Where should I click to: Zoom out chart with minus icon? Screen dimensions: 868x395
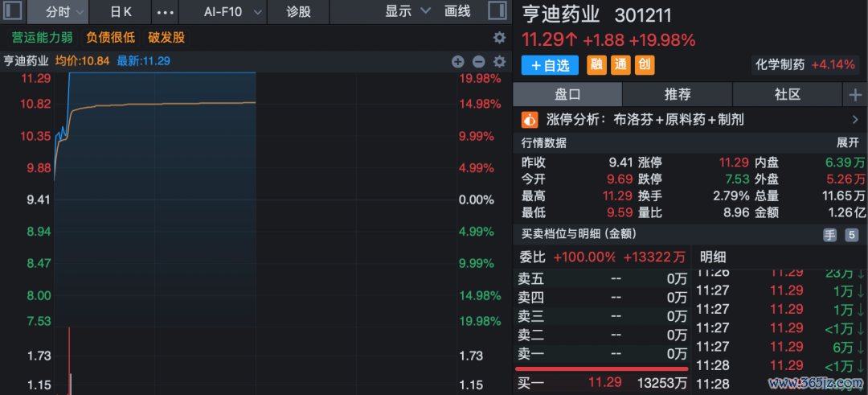pyautogui.click(x=479, y=61)
